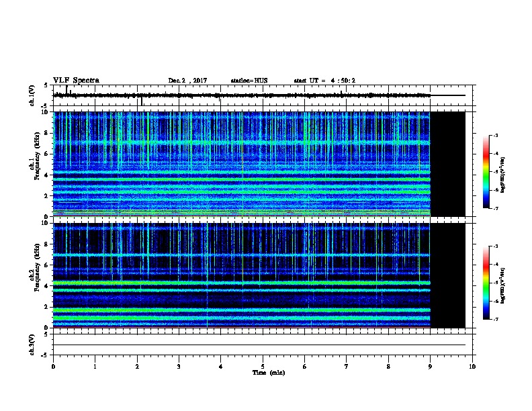
Task: Click the flat ch.3 voltage trace line
Action: point(259,345)
